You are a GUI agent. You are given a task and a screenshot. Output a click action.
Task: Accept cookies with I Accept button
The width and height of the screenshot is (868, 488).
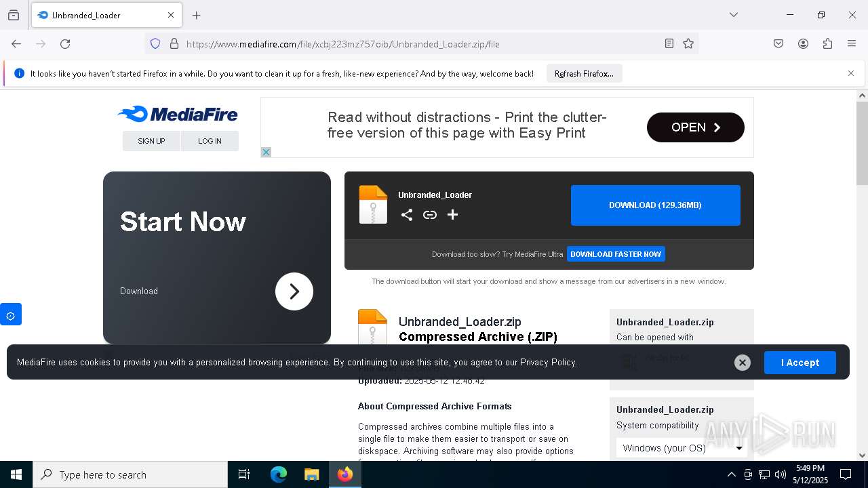coord(800,363)
